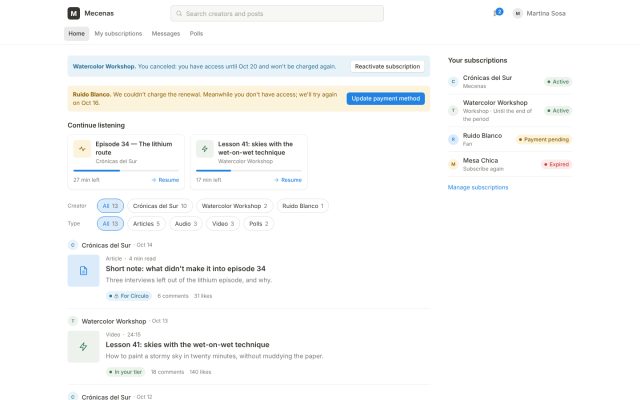The image size is (640, 400).
Task: Filter posts by Video type
Action: [x=223, y=224]
